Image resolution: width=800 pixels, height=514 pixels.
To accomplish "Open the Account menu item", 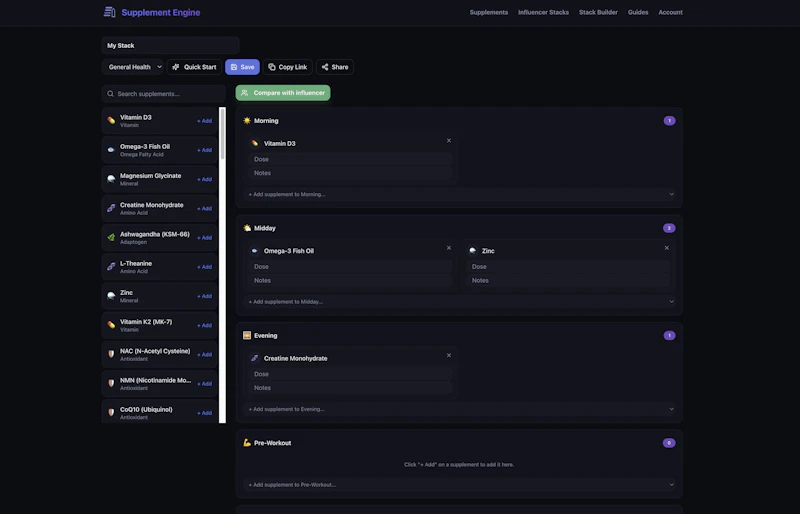I will pyautogui.click(x=670, y=12).
